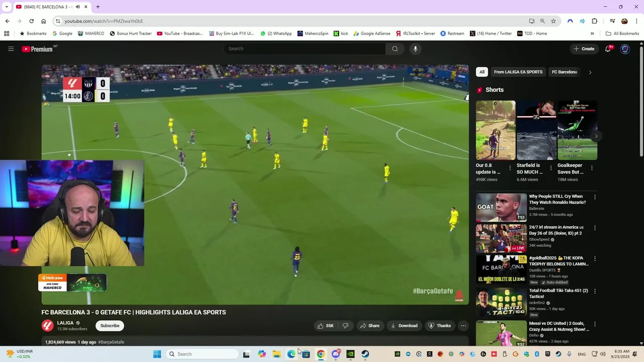Viewport: 644px width, 362px height.
Task: Like the video with thumbs up
Action: (326, 326)
